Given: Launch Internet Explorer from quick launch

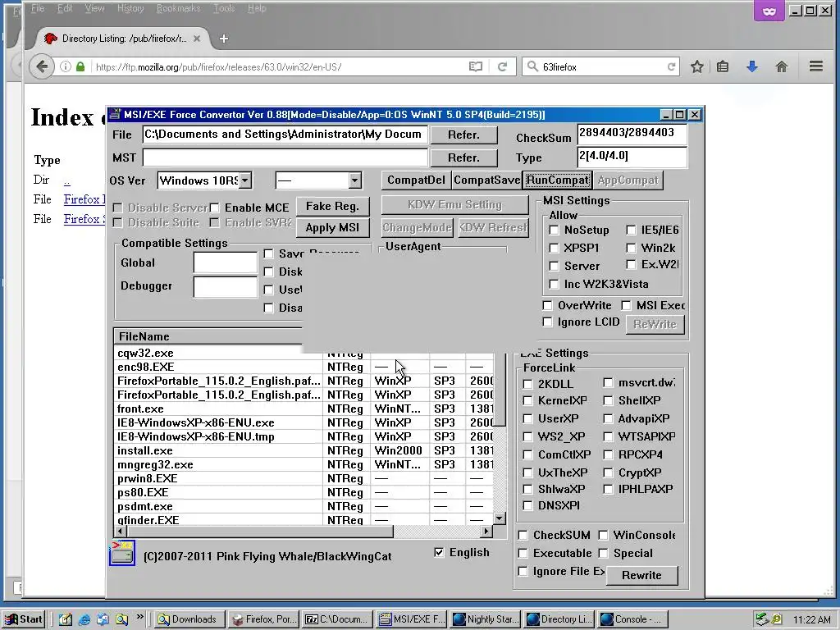Looking at the screenshot, I should pyautogui.click(x=84, y=619).
